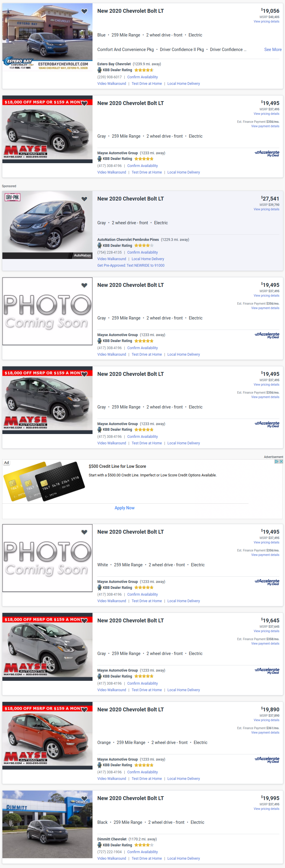The image size is (285, 868).
Task: Toggle the heart on the orange Bolt listing
Action: 84,710
